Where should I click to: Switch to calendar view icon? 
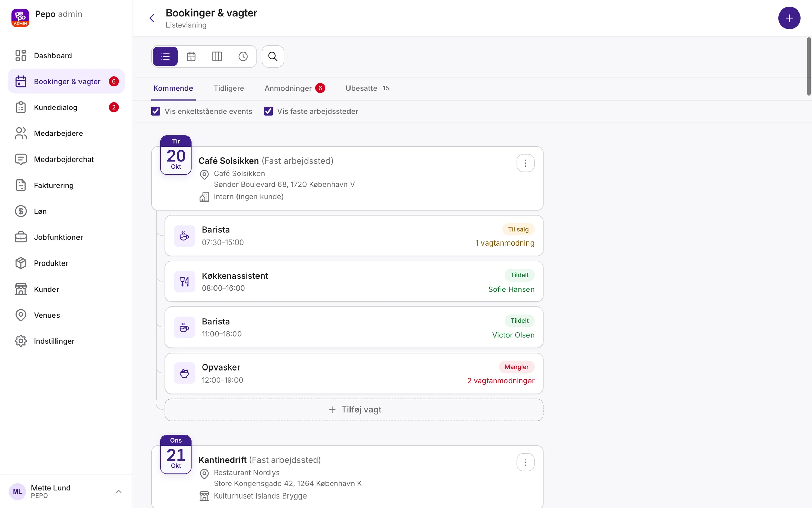(191, 56)
